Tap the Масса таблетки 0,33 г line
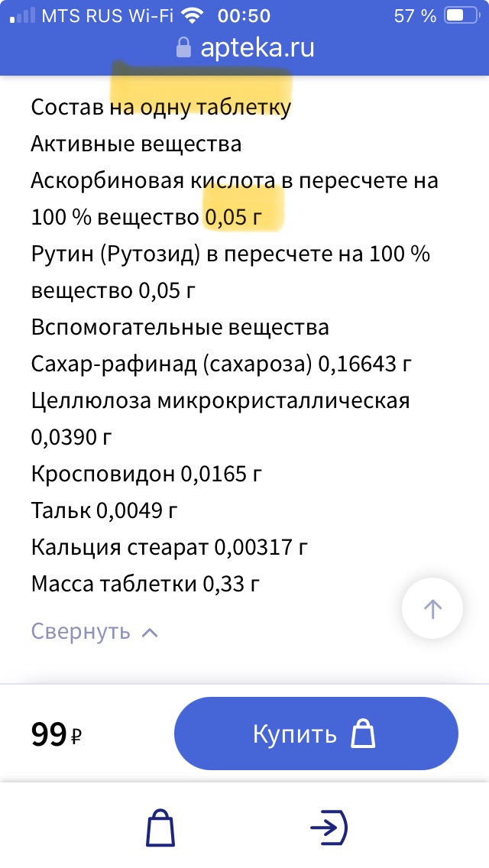Image resolution: width=489 pixels, height=868 pixels. coord(145,584)
